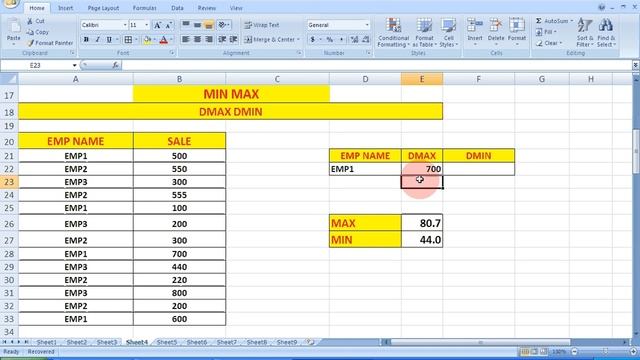
Task: Set Top Align vertical alignment
Action: click(x=186, y=25)
